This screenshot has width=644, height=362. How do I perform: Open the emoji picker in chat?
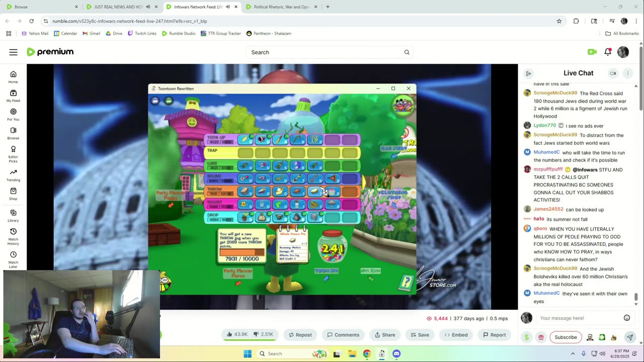click(x=627, y=318)
